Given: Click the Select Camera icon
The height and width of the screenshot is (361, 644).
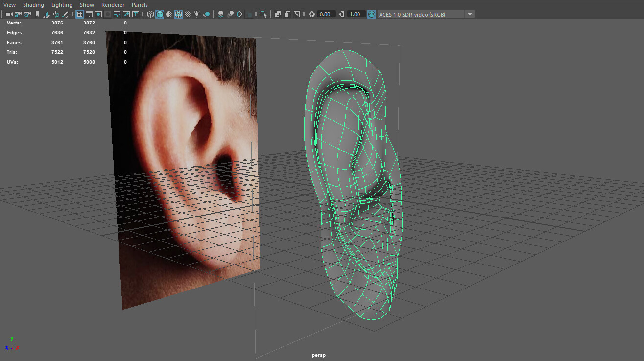Looking at the screenshot, I should [9, 14].
